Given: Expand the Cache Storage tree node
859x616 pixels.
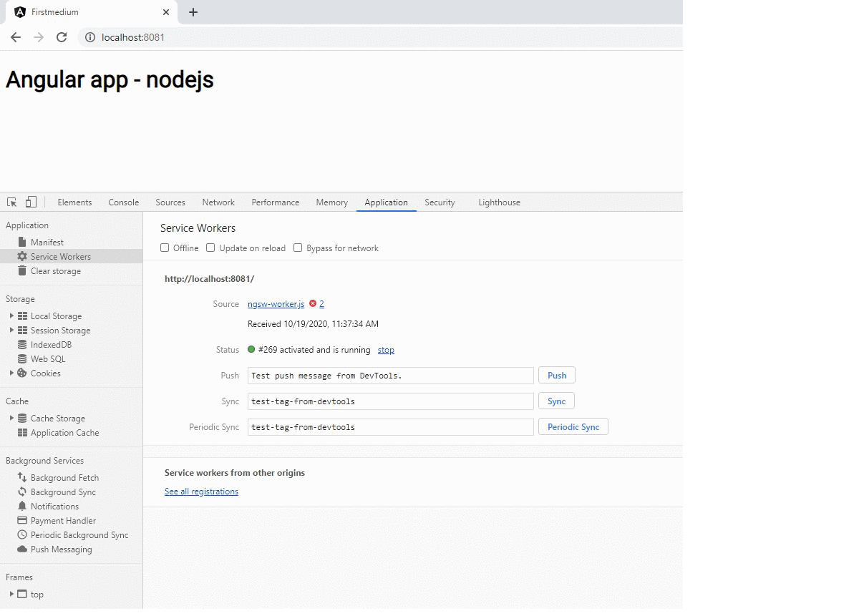Looking at the screenshot, I should point(11,419).
